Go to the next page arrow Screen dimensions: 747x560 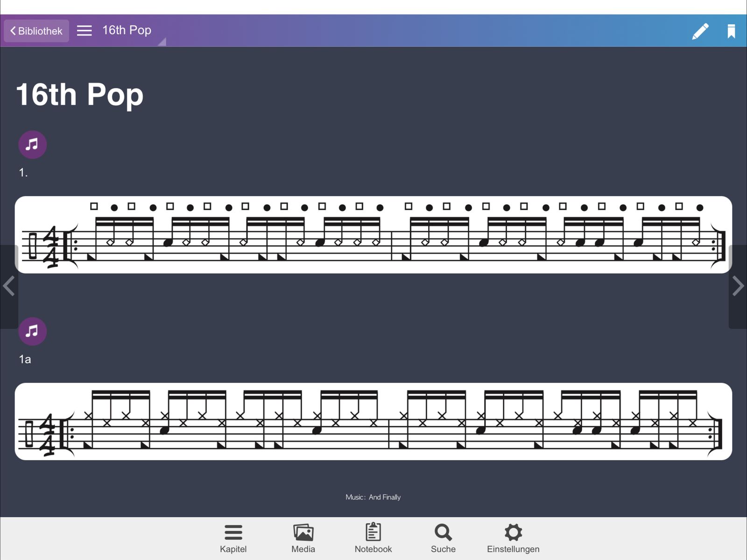(x=738, y=286)
